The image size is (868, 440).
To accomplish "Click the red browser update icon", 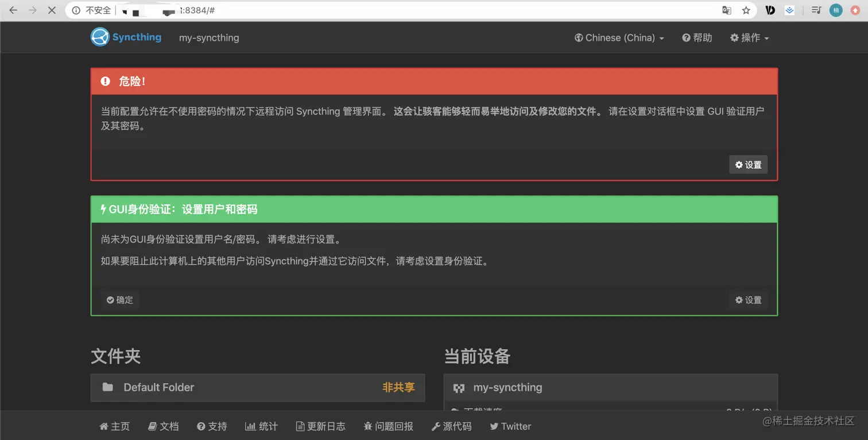I will [x=855, y=10].
